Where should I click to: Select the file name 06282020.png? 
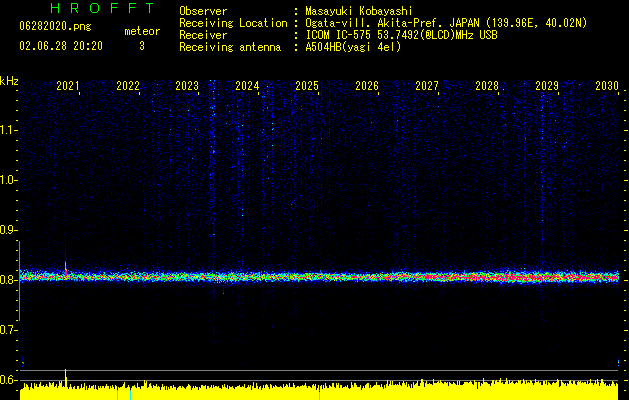click(x=55, y=27)
